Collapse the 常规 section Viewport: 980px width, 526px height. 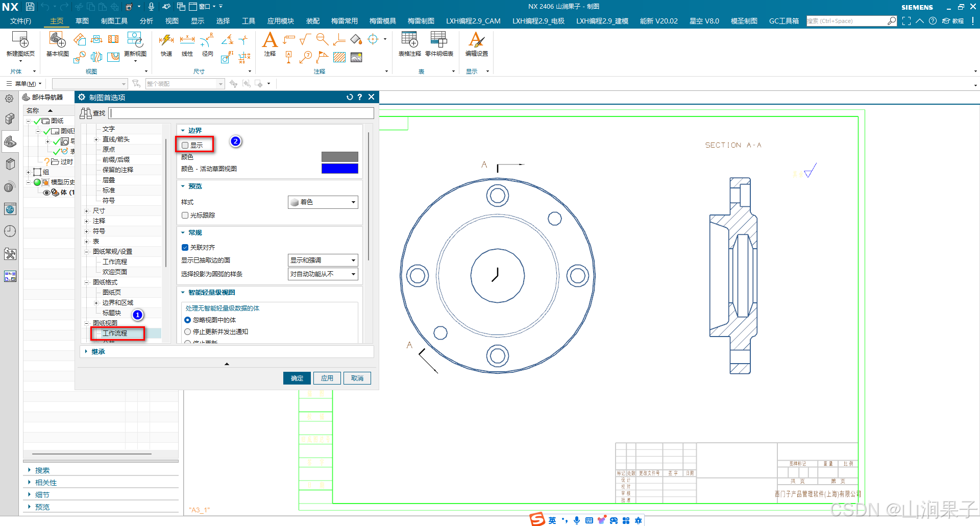pos(183,233)
